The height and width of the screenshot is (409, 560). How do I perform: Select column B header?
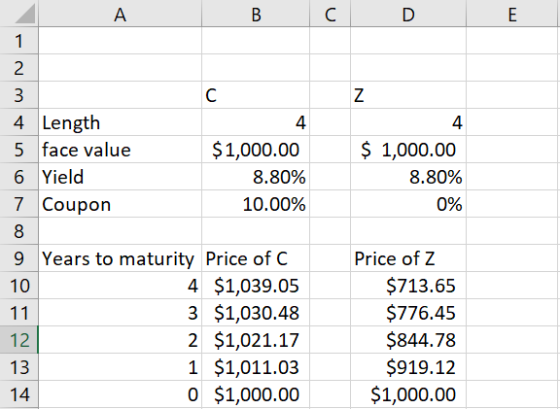(x=255, y=13)
